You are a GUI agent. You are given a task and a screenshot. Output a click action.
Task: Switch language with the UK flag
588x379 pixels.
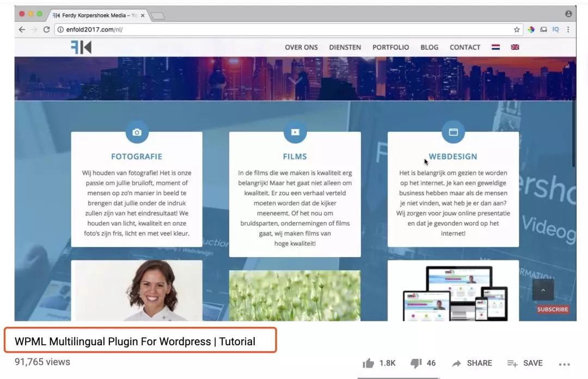point(515,47)
